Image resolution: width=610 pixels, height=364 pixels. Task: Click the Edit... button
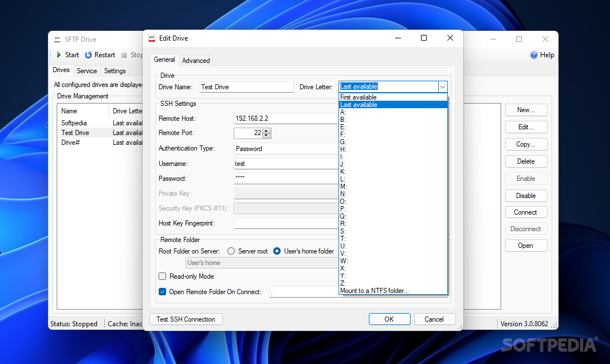526,127
